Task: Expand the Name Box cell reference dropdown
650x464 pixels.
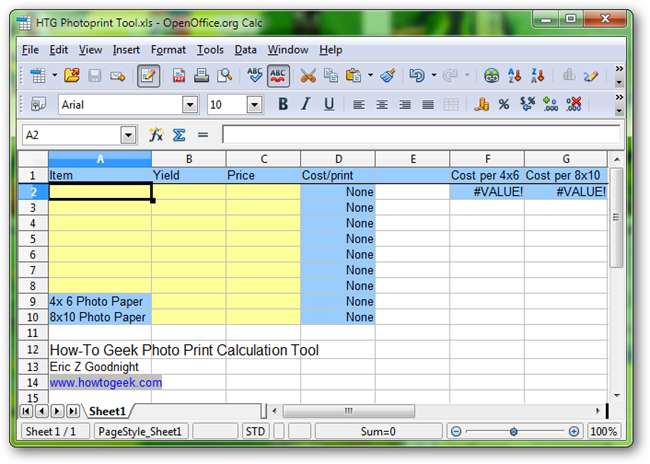Action: 128,135
